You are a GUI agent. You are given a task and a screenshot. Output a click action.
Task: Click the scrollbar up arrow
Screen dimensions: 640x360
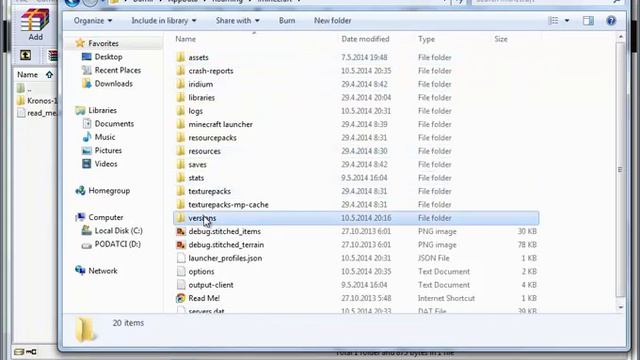tap(620, 37)
